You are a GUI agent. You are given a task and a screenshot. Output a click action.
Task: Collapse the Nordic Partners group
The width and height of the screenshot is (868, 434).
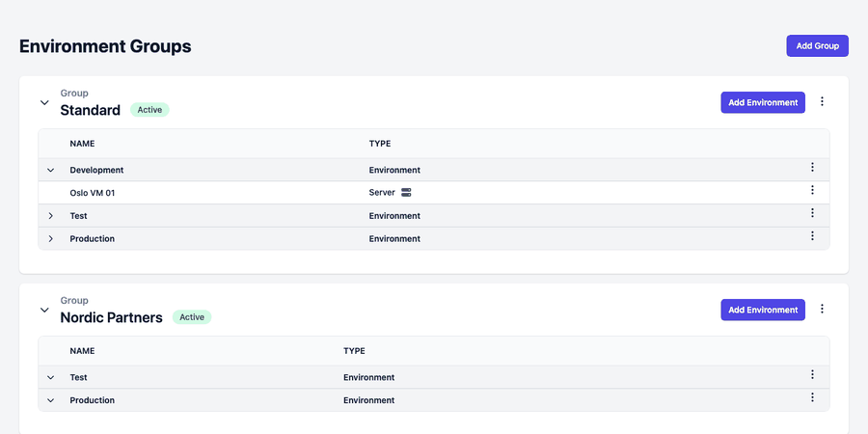pyautogui.click(x=44, y=310)
